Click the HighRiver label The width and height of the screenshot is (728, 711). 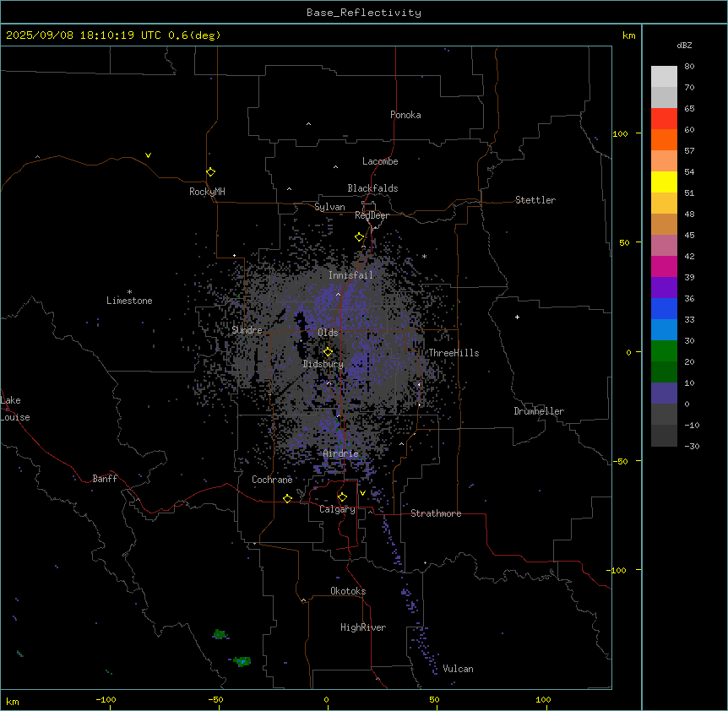363,627
